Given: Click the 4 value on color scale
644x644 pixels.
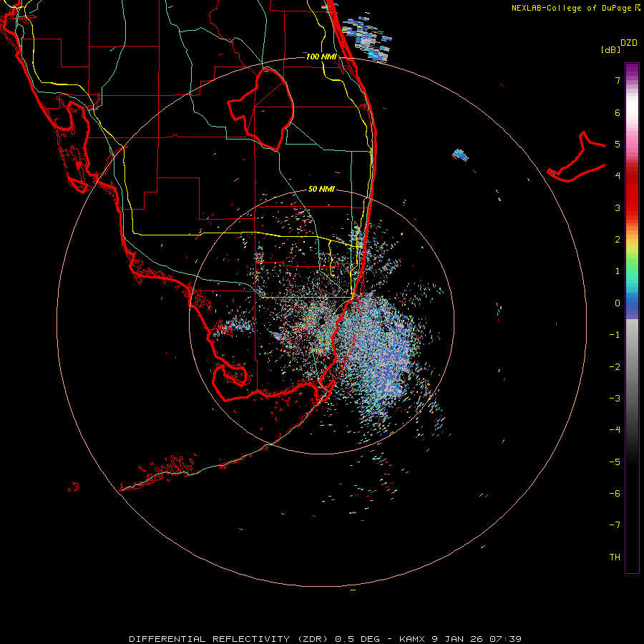Looking at the screenshot, I should (618, 176).
